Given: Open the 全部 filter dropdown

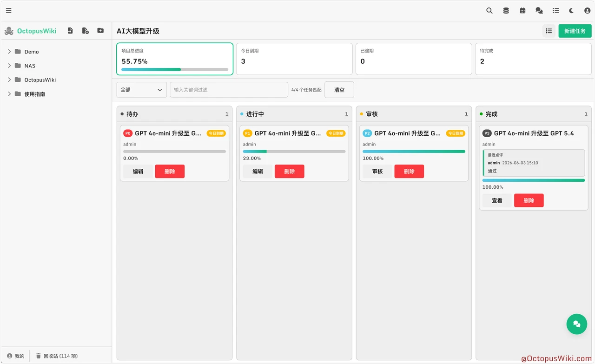Looking at the screenshot, I should [x=142, y=90].
